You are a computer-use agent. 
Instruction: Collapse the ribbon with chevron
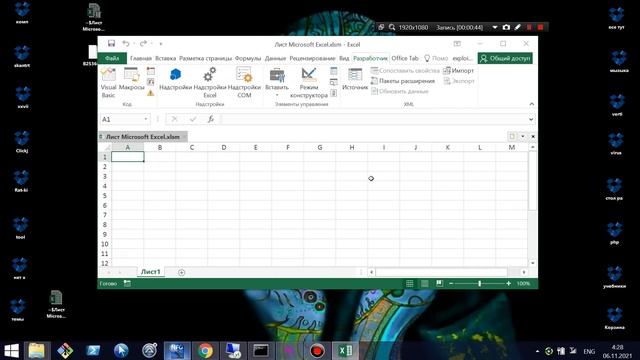(x=531, y=104)
